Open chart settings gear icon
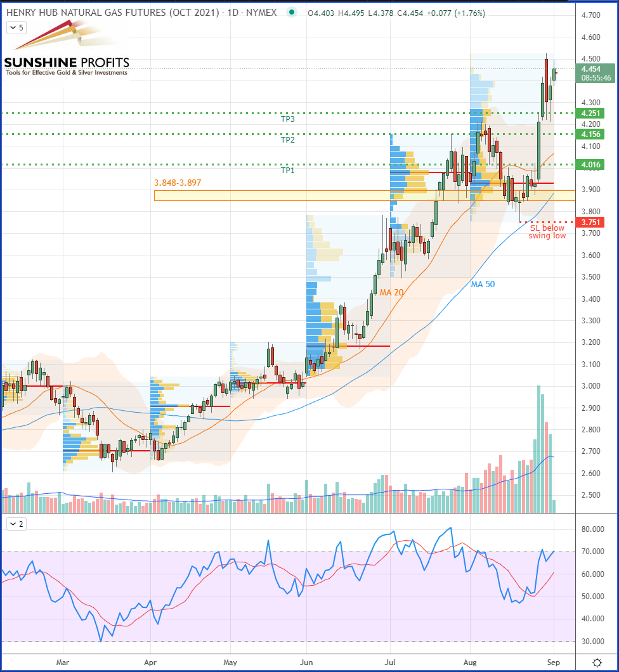 click(x=597, y=662)
